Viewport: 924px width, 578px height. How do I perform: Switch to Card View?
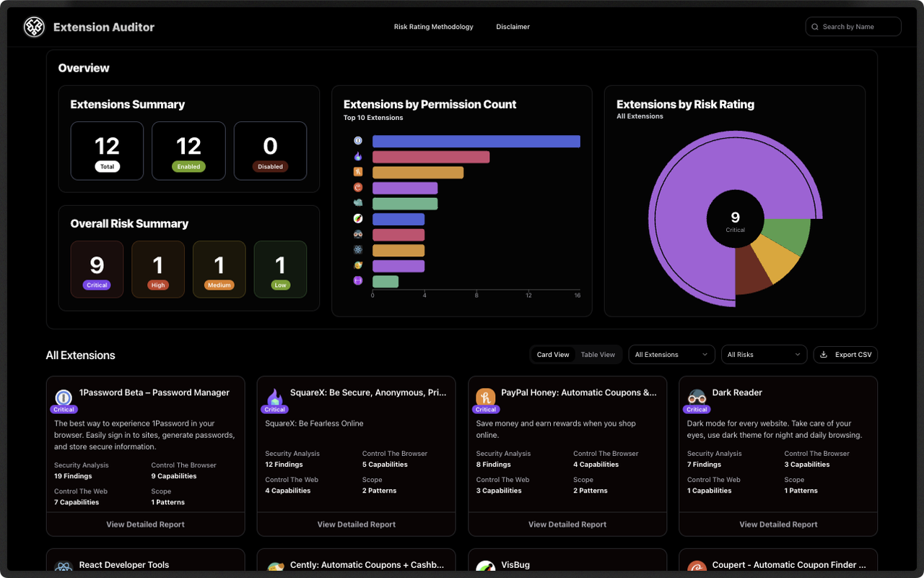click(553, 355)
